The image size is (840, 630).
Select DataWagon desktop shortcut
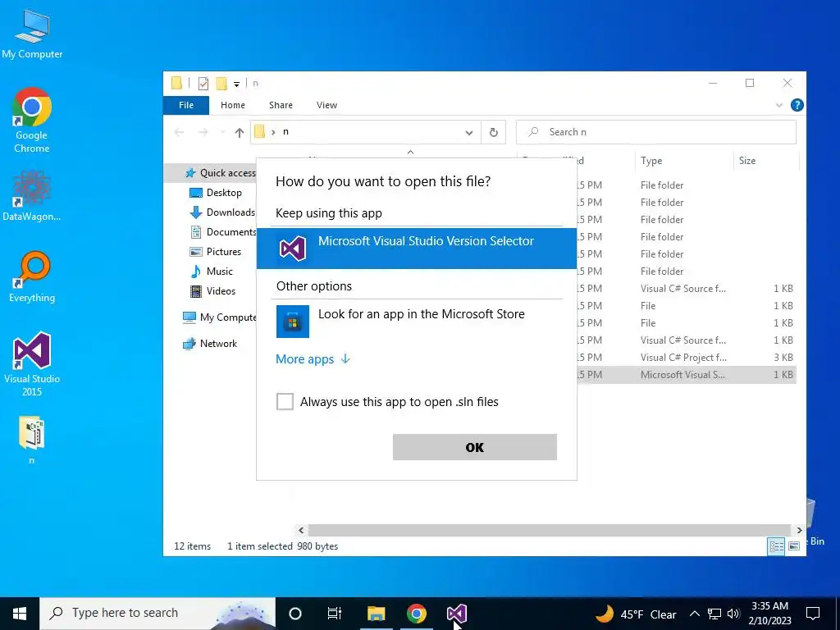click(x=32, y=195)
